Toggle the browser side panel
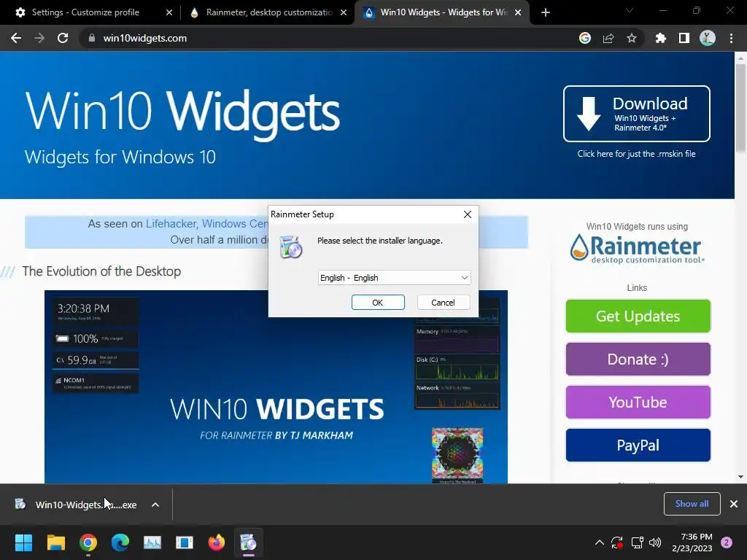The width and height of the screenshot is (747, 560). (x=684, y=38)
